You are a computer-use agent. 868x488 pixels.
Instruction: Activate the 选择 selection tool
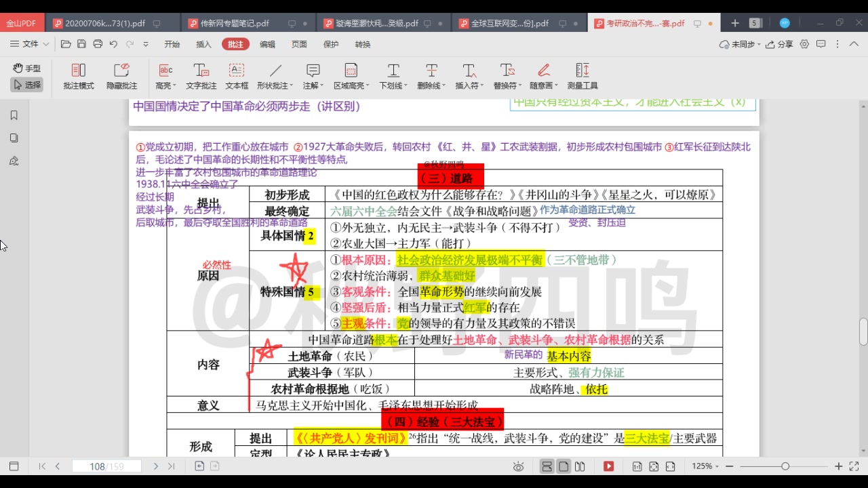26,85
